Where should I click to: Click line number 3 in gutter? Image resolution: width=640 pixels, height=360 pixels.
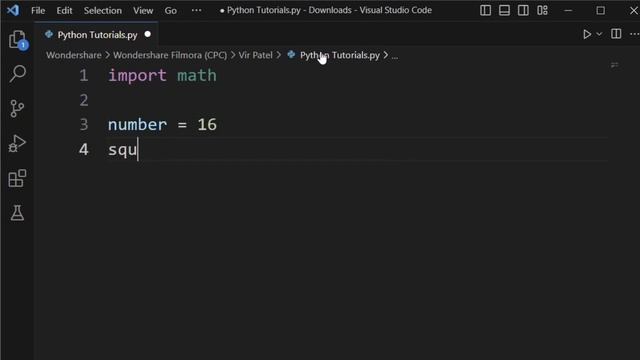tap(84, 125)
